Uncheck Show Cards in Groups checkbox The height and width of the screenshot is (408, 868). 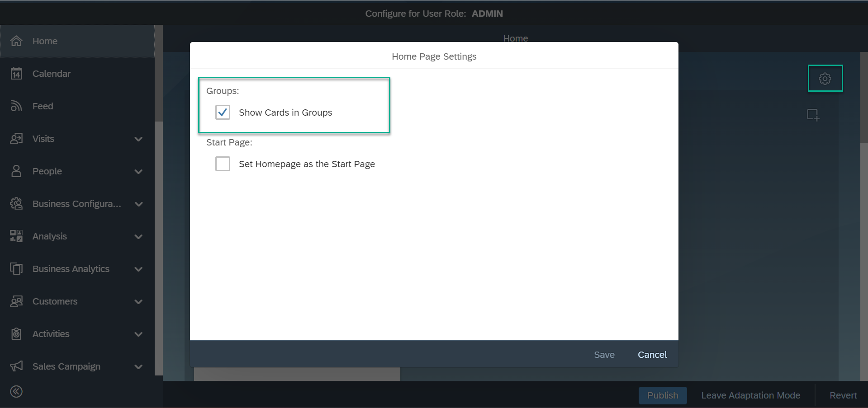point(223,113)
